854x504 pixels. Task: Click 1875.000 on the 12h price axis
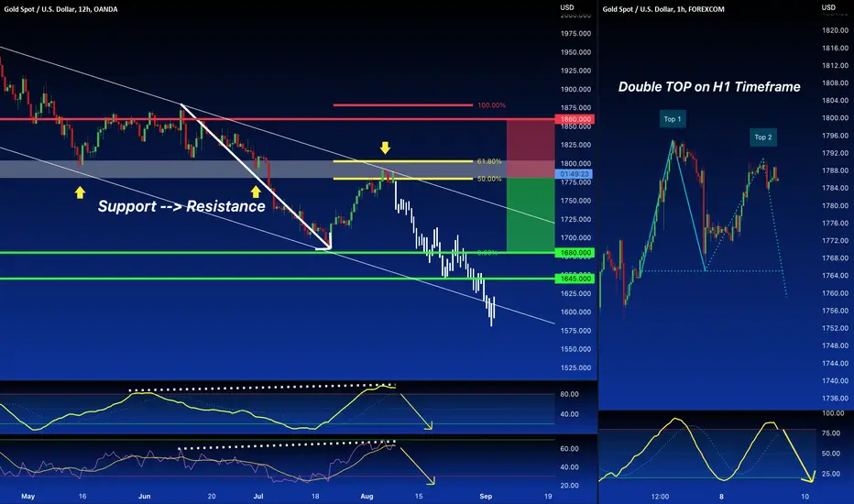[x=575, y=108]
